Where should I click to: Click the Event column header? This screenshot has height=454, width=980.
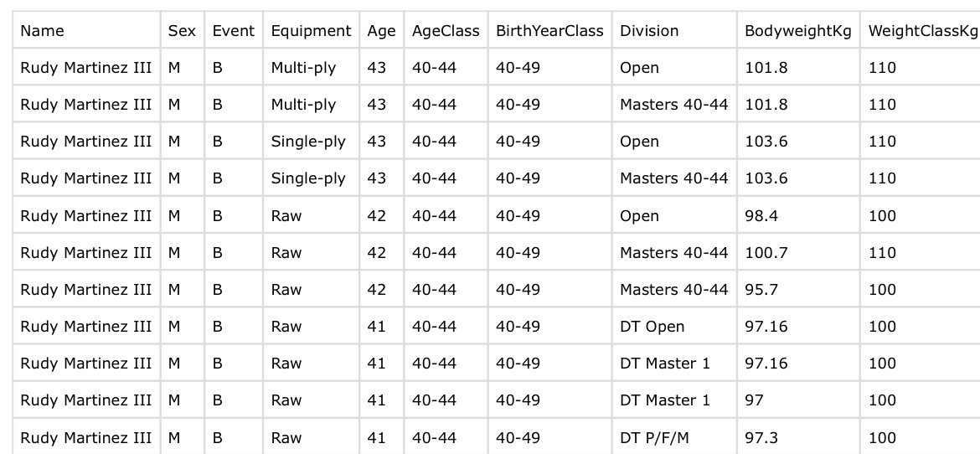(233, 31)
